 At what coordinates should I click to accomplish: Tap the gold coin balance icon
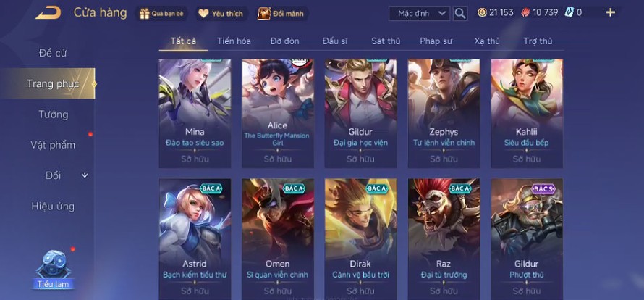tap(482, 13)
